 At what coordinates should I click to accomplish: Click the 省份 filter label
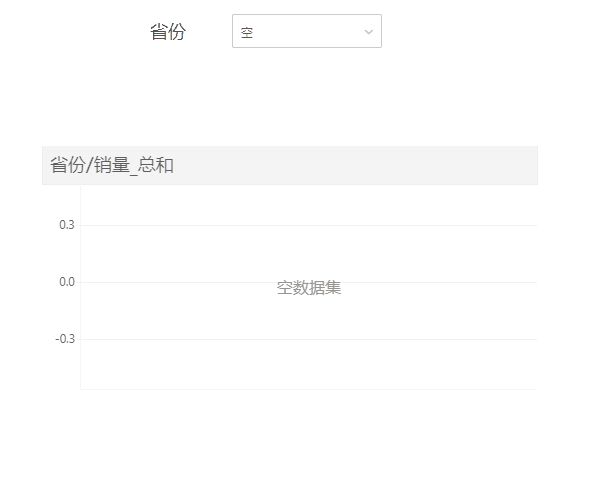click(168, 32)
